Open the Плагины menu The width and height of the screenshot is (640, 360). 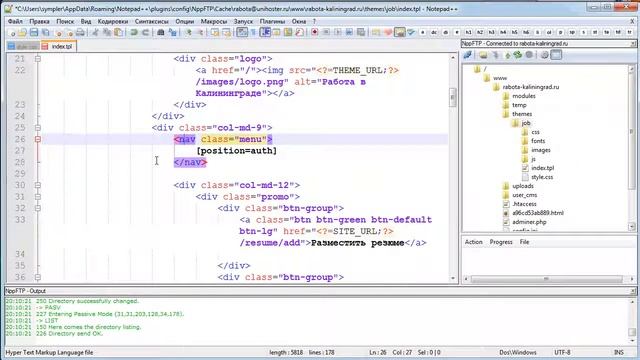[272, 21]
